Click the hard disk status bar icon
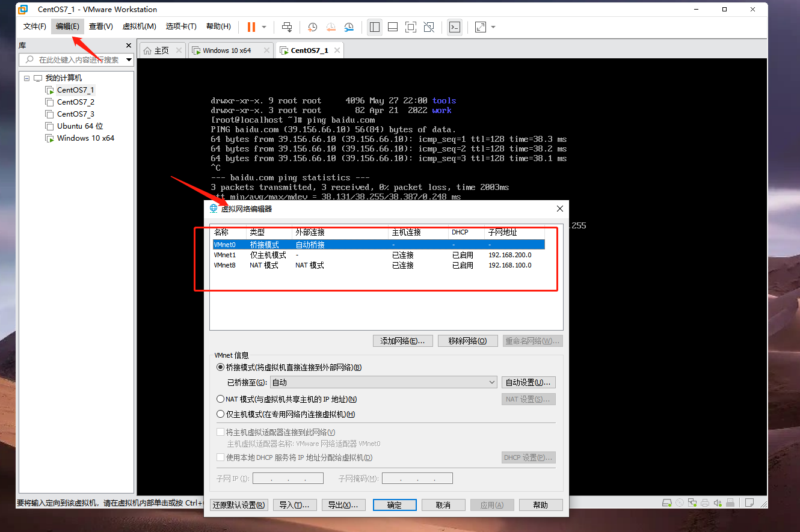This screenshot has height=532, width=800. click(667, 503)
